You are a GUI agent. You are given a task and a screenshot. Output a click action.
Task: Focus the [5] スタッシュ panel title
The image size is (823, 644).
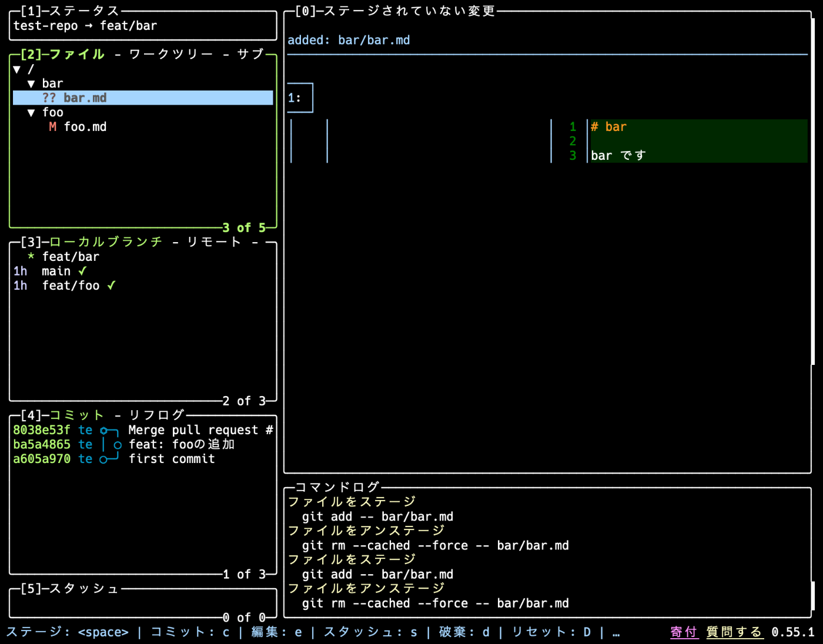click(x=70, y=589)
